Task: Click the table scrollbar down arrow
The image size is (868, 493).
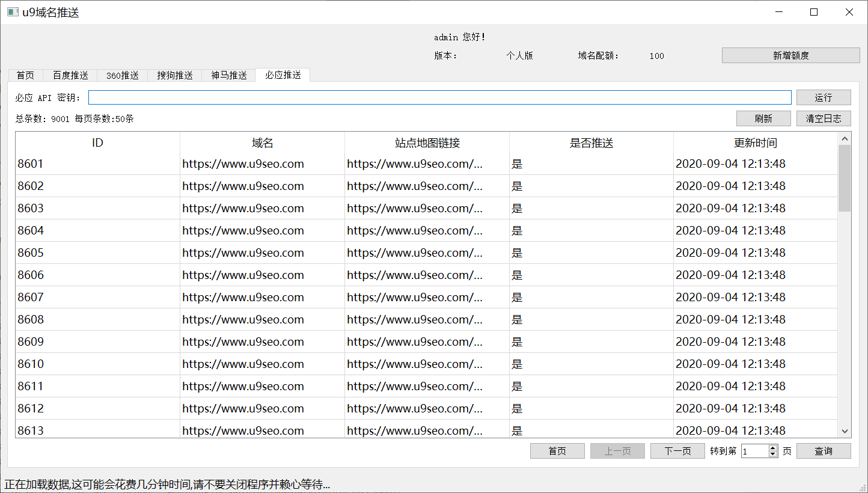Action: point(845,431)
